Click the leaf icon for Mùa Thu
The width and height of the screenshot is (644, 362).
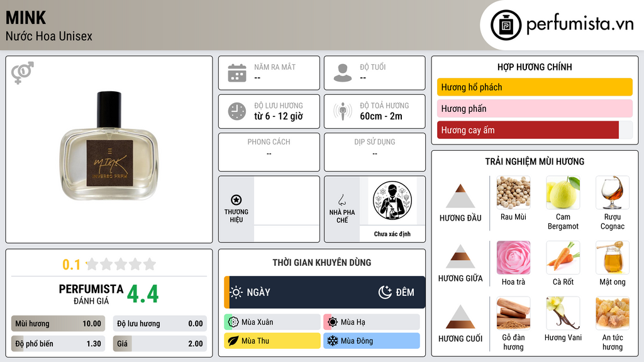tap(233, 341)
